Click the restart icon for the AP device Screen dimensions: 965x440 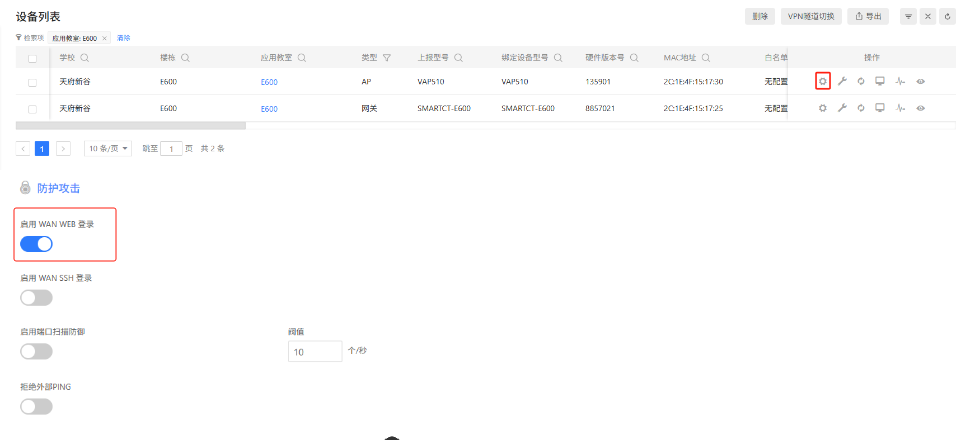click(x=860, y=81)
